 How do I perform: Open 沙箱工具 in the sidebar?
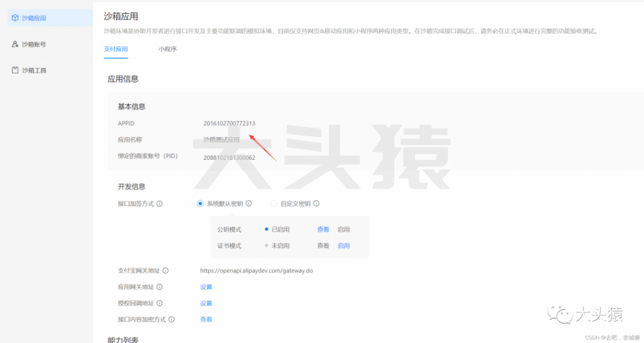click(34, 70)
